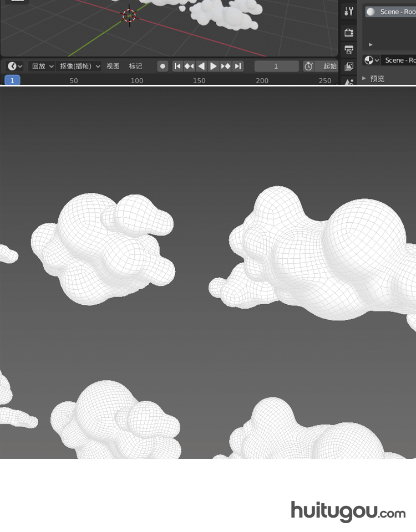Jump to the previous keyframe
416x532 pixels.
point(189,66)
